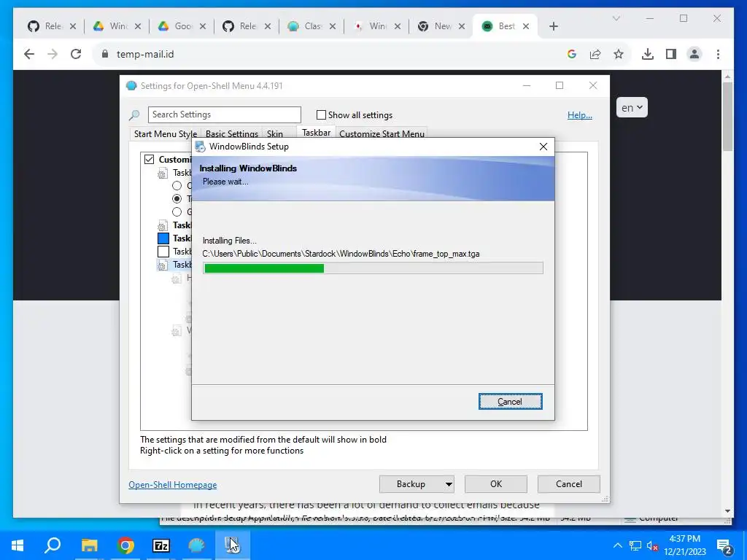Open the Chrome profile avatar
The height and width of the screenshot is (560, 747).
coord(694,54)
